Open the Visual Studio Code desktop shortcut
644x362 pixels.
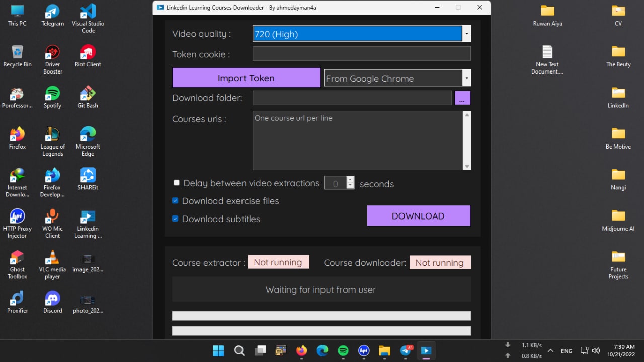tap(88, 19)
